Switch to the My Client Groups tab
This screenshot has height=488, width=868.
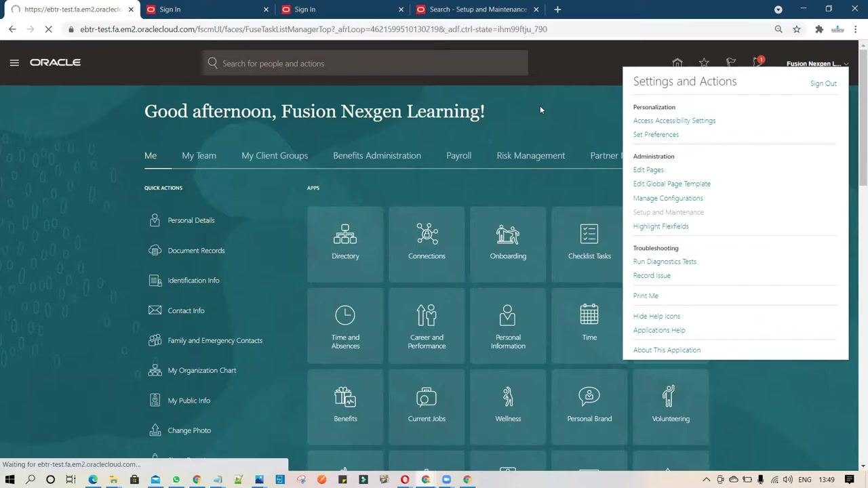(275, 155)
